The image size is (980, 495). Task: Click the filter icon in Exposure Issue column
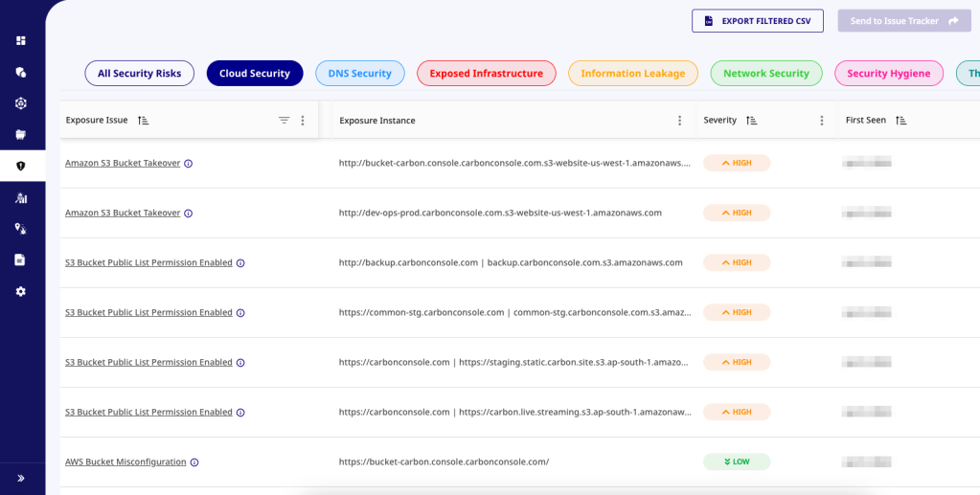point(284,121)
